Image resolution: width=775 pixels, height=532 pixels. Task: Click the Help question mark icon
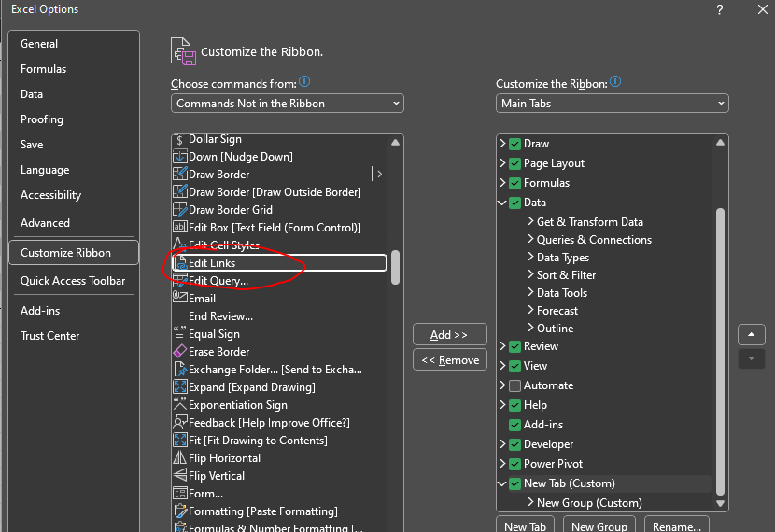click(x=720, y=9)
